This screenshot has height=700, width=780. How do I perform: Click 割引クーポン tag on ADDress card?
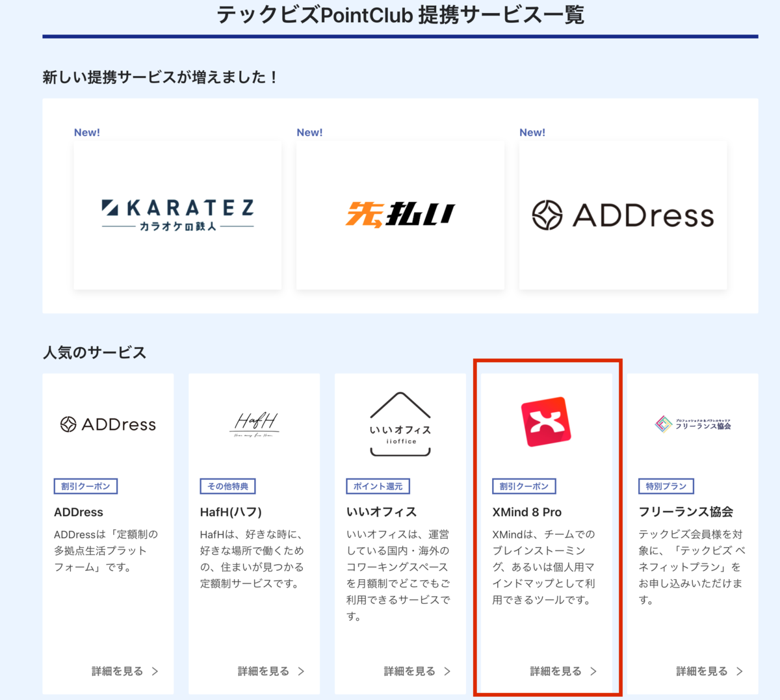(x=86, y=486)
